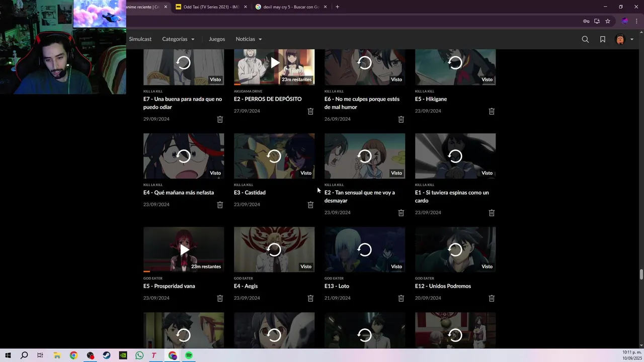Screen dimensions: 644x362
Task: Rewatch E4 Aegis thumbnail
Action: coord(274,249)
